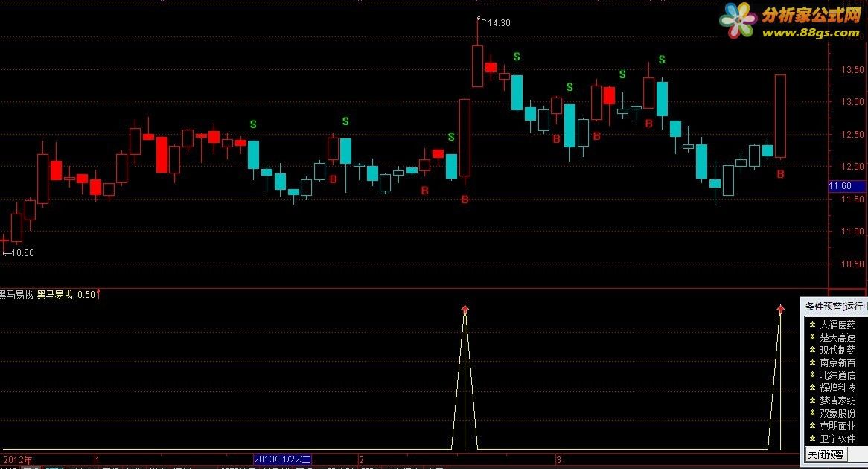Select 楚天高速 in the alert list
The height and width of the screenshot is (469, 868).
[x=837, y=337]
